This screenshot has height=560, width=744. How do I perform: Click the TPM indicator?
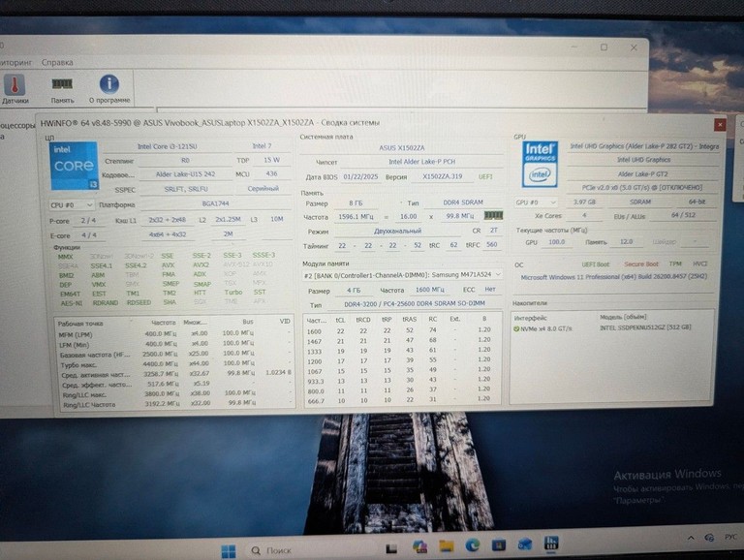[x=675, y=264]
